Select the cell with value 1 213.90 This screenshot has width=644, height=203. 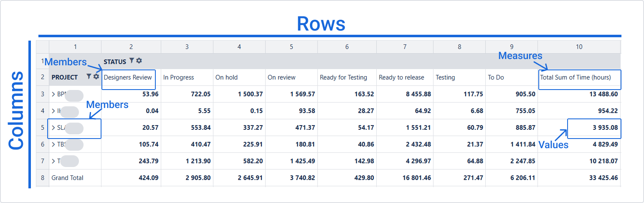[x=187, y=161]
